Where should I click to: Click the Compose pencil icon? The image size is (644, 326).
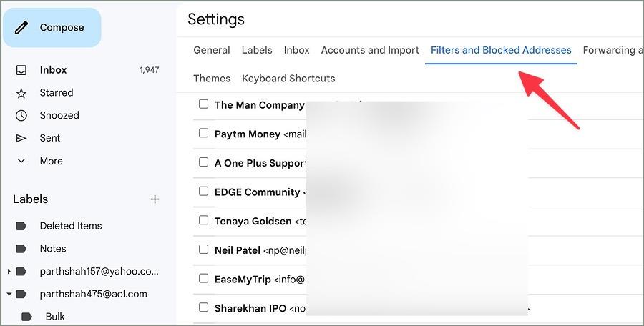click(x=21, y=28)
